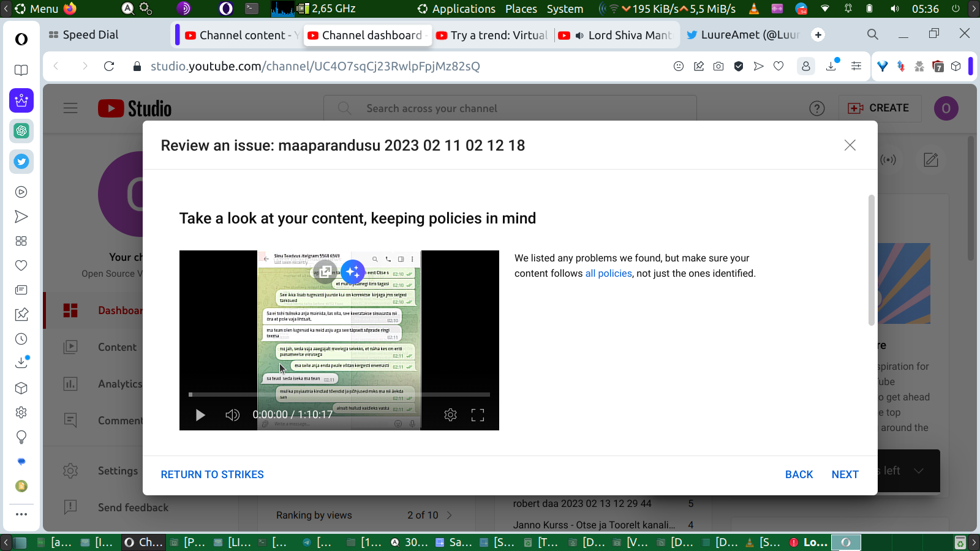980x551 pixels.
Task: Enter fullscreen on the video player
Action: [478, 415]
